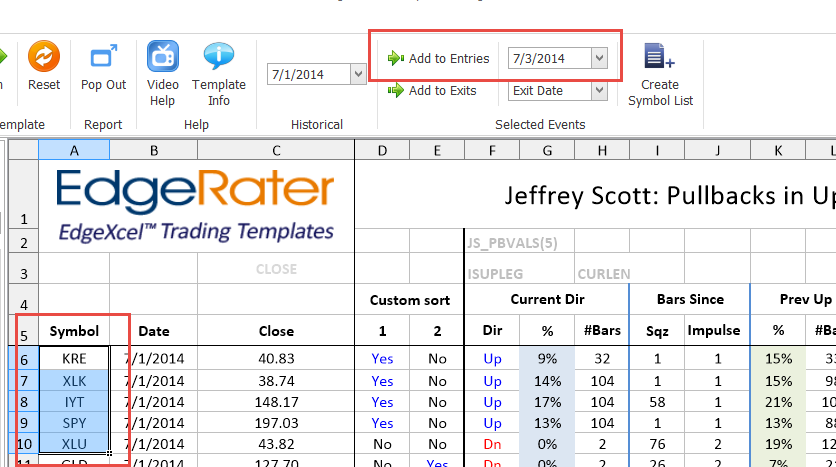
Task: Click the 32 #Bars value for KRE
Action: click(x=602, y=358)
